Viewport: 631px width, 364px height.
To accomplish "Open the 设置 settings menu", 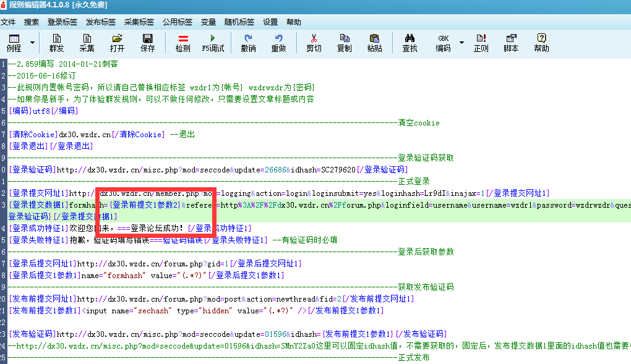I will coord(270,22).
